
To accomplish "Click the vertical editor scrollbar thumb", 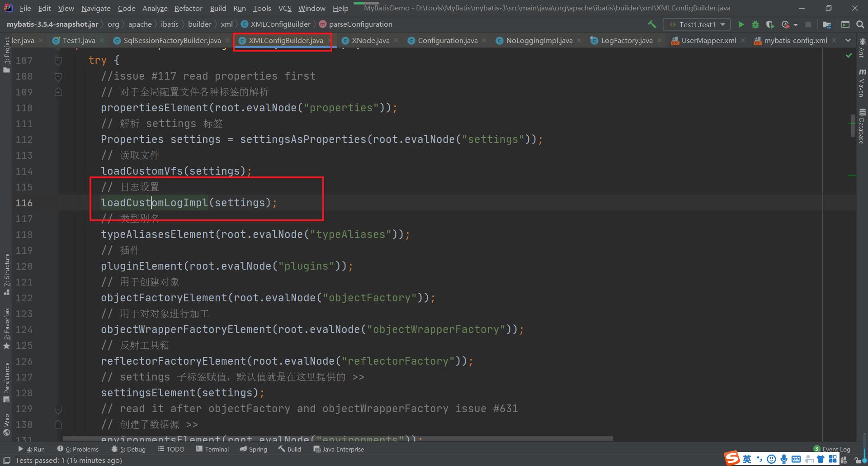I will (852, 126).
